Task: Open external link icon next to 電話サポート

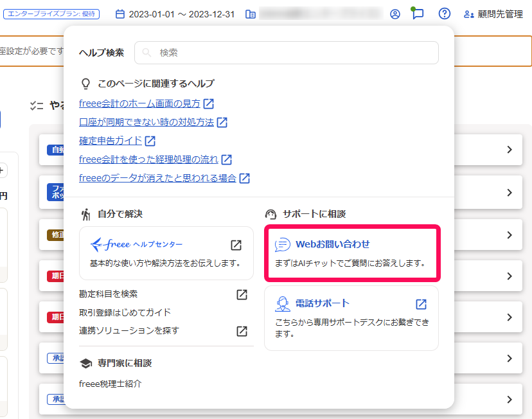Action: pos(421,304)
